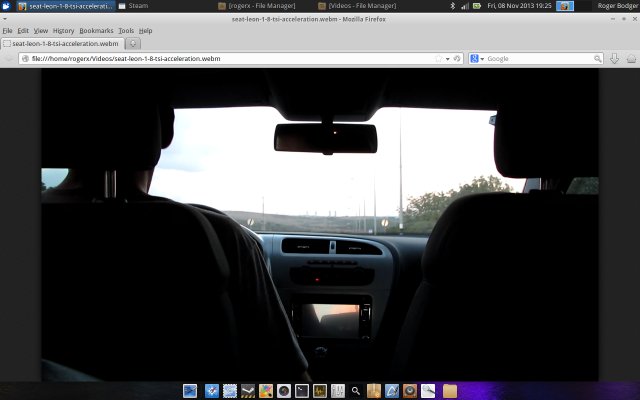Click the Firefox back navigation button

9,59
